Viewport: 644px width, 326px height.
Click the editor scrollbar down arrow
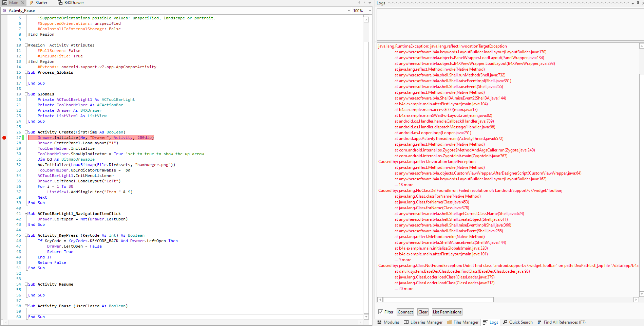tap(366, 317)
